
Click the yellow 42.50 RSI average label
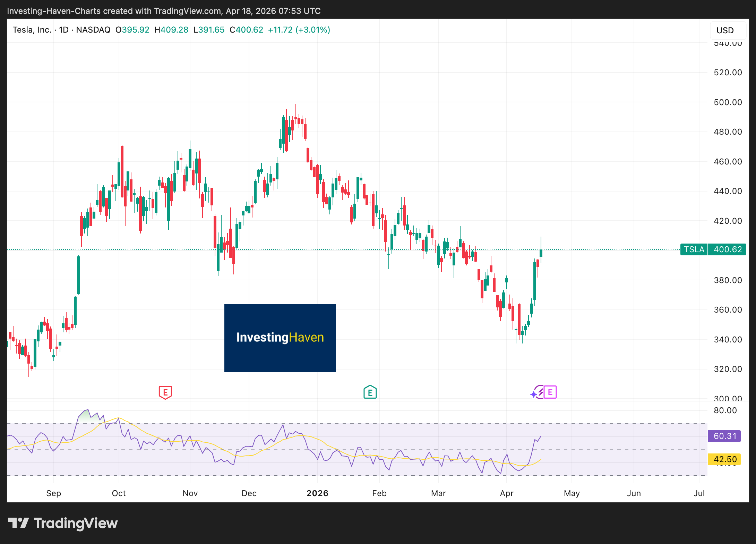pyautogui.click(x=724, y=459)
